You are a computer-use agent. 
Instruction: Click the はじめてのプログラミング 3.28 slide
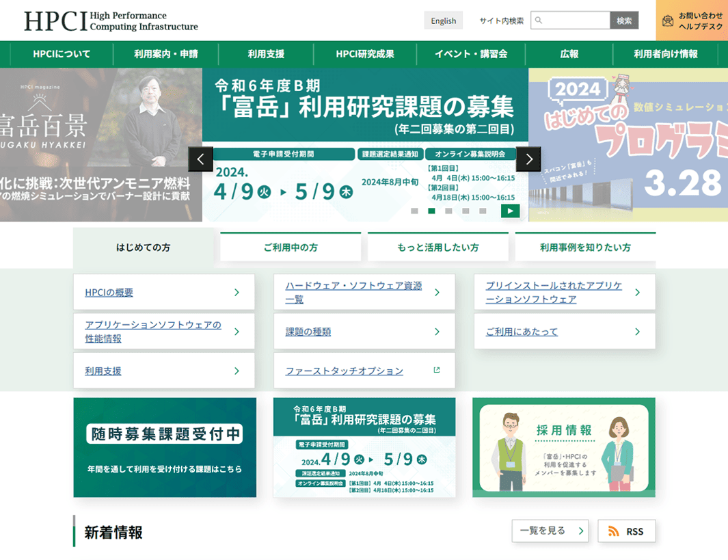pyautogui.click(x=628, y=145)
